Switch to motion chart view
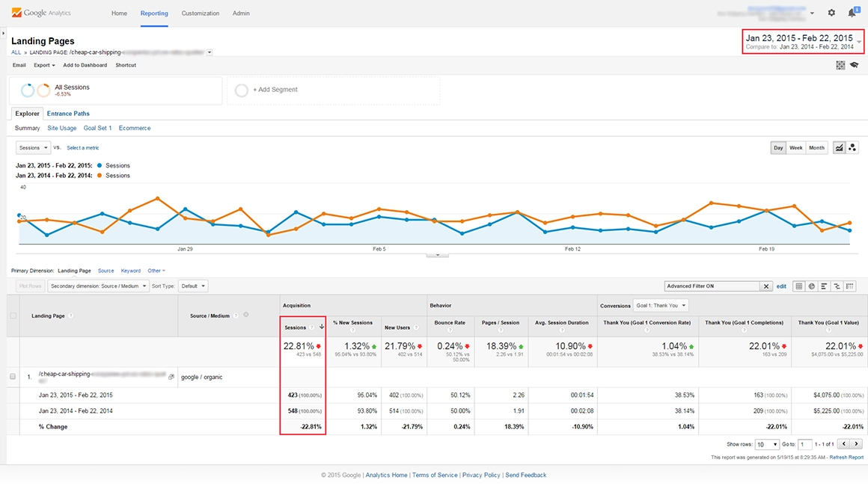Viewport: 868px width, 486px height. (x=852, y=147)
